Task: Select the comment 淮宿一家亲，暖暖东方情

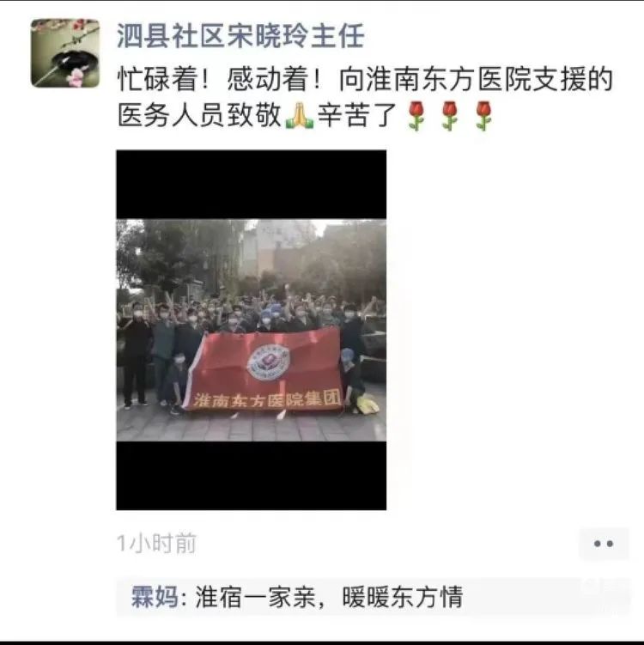Action: point(329,596)
